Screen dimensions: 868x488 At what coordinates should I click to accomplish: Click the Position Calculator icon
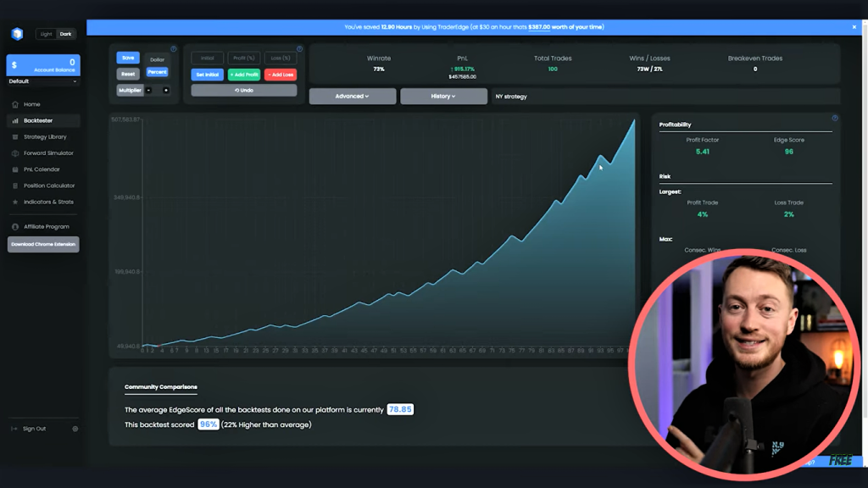click(15, 186)
